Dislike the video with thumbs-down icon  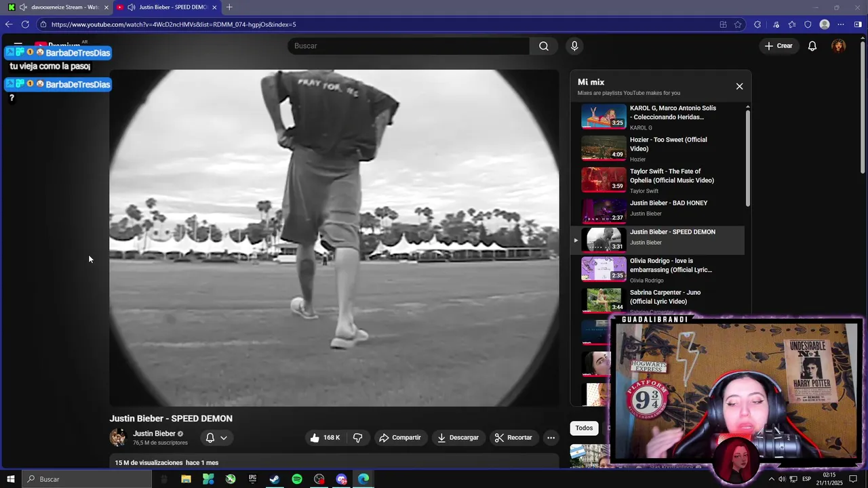pyautogui.click(x=357, y=438)
